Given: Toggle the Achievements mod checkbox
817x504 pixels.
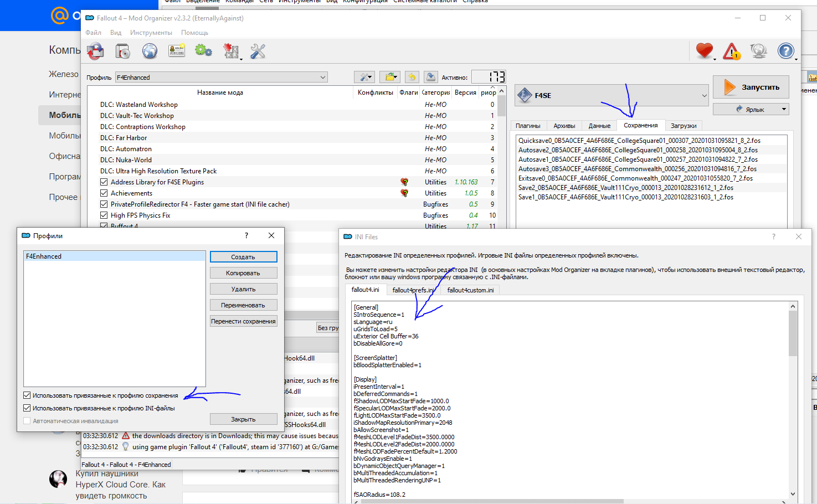Looking at the screenshot, I should [x=104, y=193].
